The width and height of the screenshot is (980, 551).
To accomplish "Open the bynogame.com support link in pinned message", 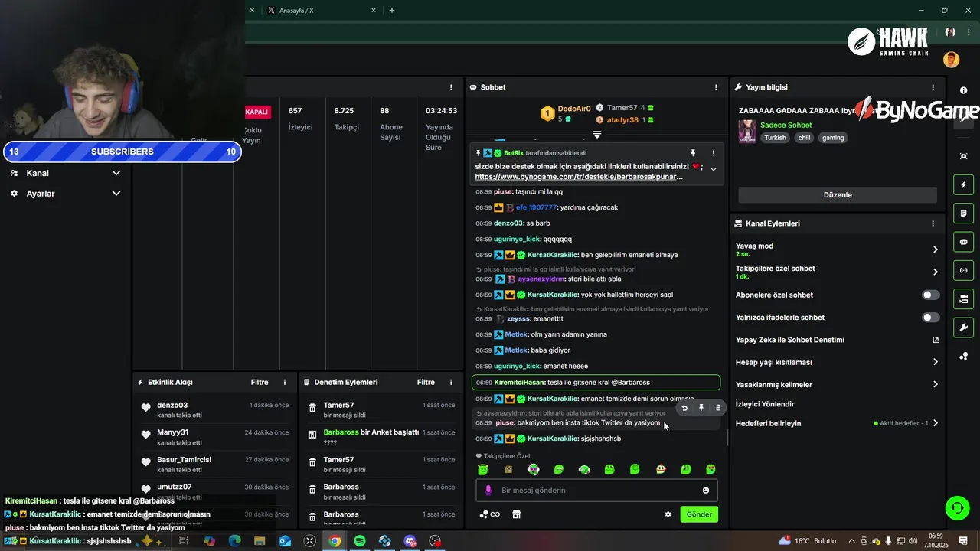I will click(x=579, y=176).
